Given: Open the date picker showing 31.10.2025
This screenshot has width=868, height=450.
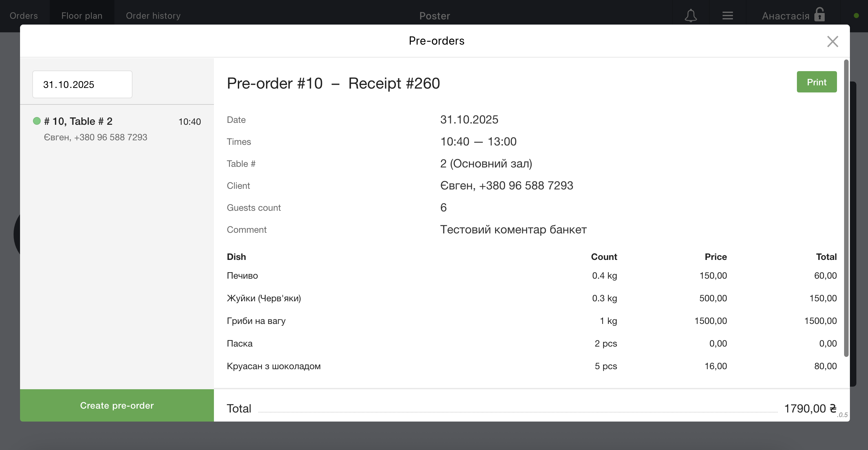Looking at the screenshot, I should point(82,84).
